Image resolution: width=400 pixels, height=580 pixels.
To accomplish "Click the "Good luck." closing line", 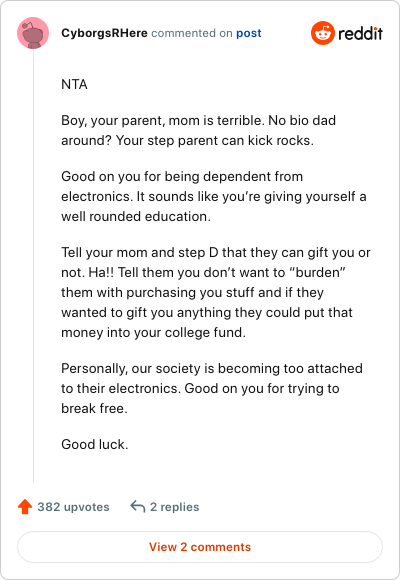I will tap(95, 444).
